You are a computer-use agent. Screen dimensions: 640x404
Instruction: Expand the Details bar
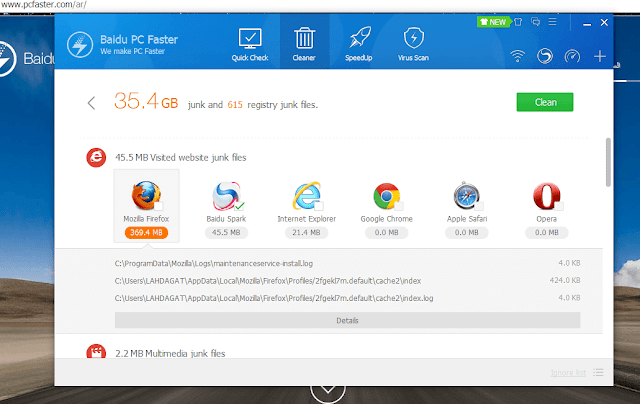tap(347, 320)
